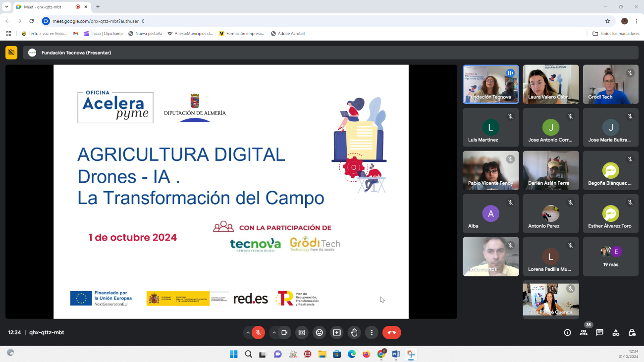The width and height of the screenshot is (644, 362).
Task: Select Esther Álvarez Toro participant tile
Action: [611, 213]
